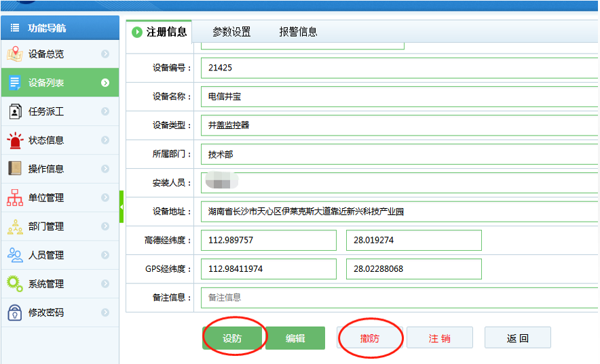The height and width of the screenshot is (364, 600).
Task: Click the map icon beside 设备总览
Action: [x=14, y=54]
